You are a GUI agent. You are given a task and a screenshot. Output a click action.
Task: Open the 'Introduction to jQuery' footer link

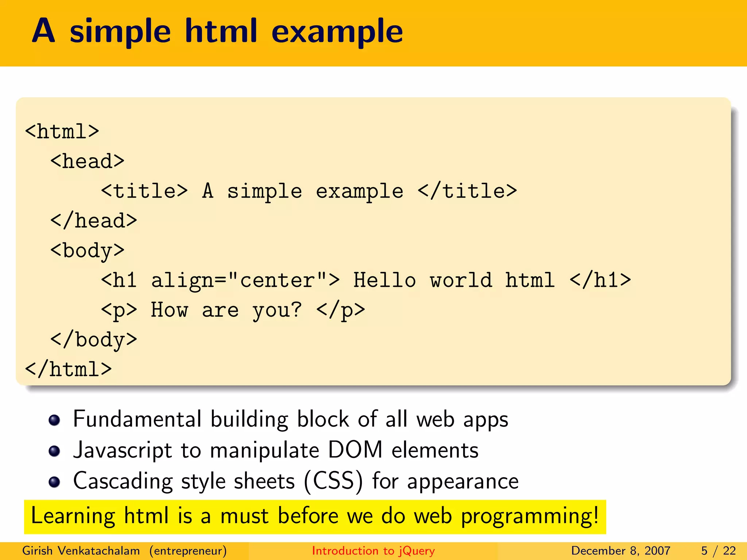coord(373,551)
